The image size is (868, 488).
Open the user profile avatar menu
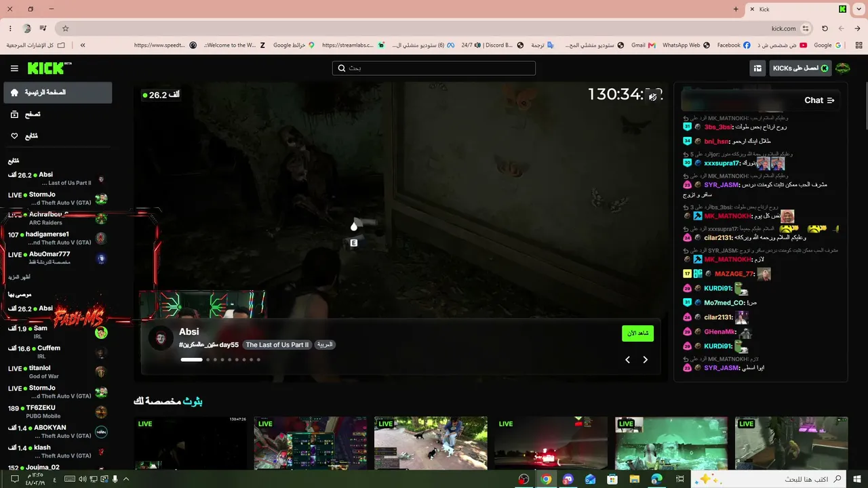pos(843,68)
